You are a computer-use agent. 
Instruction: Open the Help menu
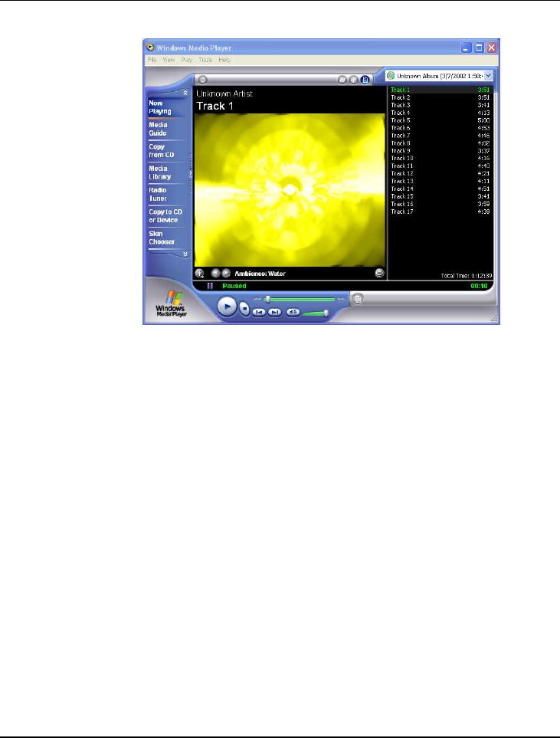click(x=224, y=60)
